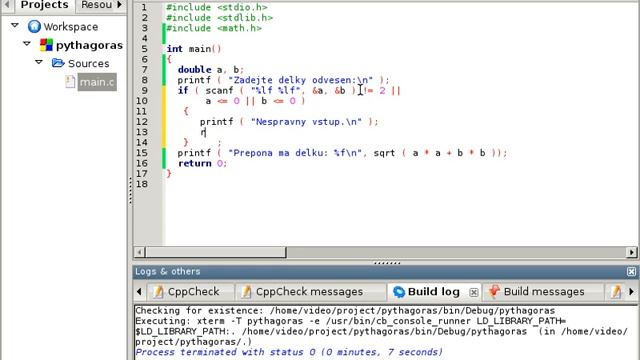Click the 'a <= 0 || b <= 0' condition

255,101
